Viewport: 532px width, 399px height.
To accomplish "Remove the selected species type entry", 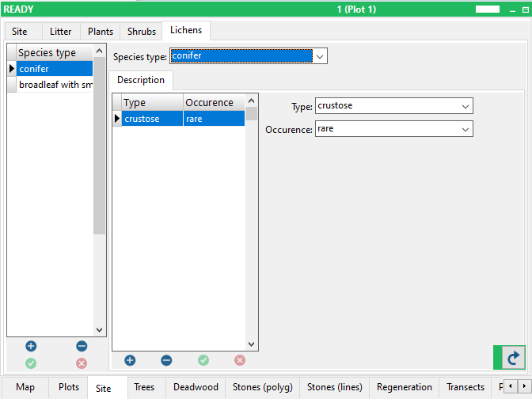I will pos(82,346).
